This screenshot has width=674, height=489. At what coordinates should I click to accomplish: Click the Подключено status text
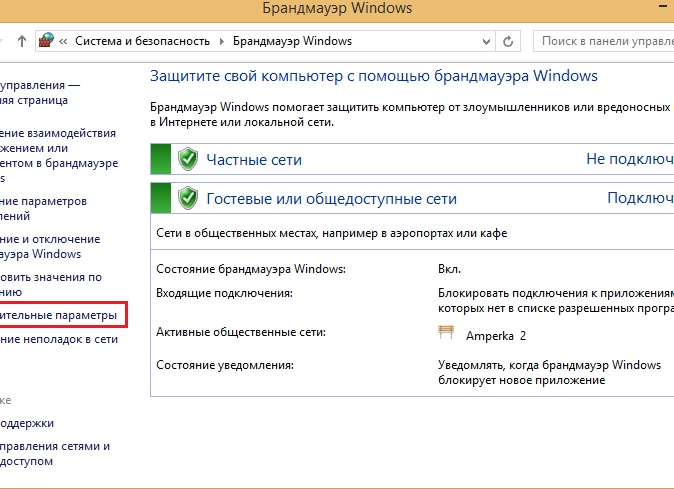[640, 198]
